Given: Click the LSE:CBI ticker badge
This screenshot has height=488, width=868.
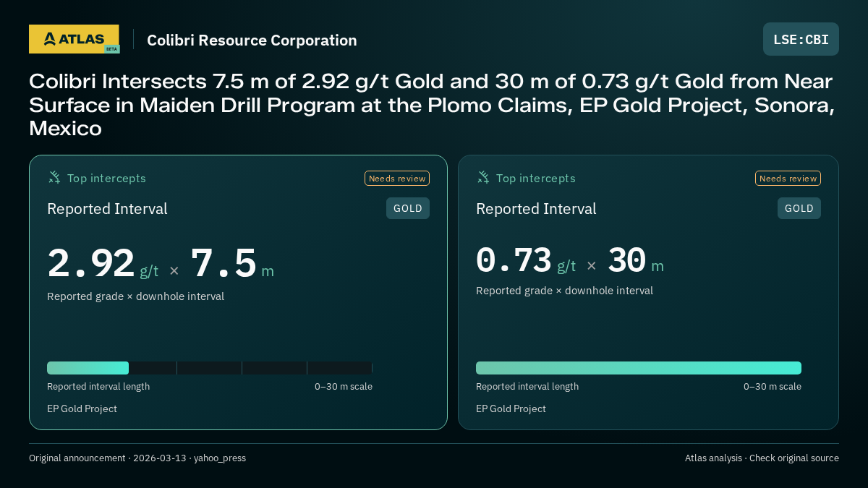Looking at the screenshot, I should (801, 39).
